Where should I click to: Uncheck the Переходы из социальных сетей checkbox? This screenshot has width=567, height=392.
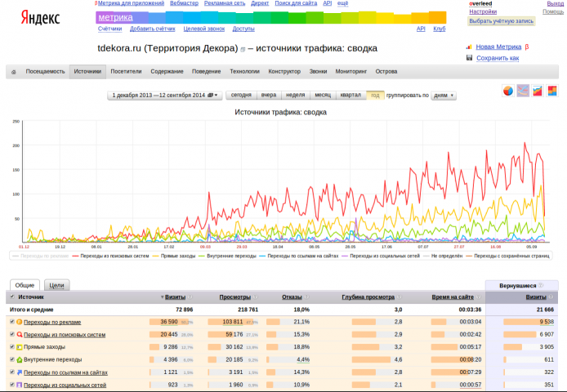(x=12, y=385)
